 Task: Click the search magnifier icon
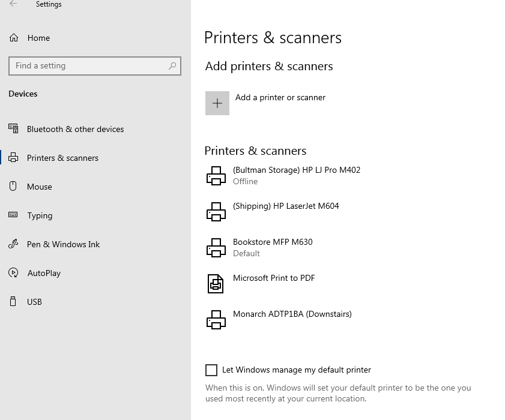tap(172, 66)
